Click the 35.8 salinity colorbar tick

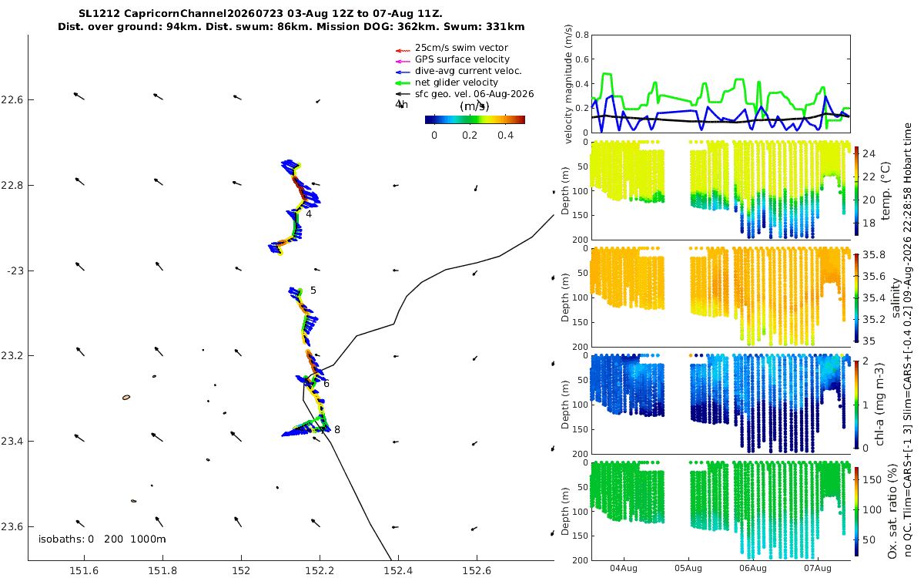click(x=875, y=254)
